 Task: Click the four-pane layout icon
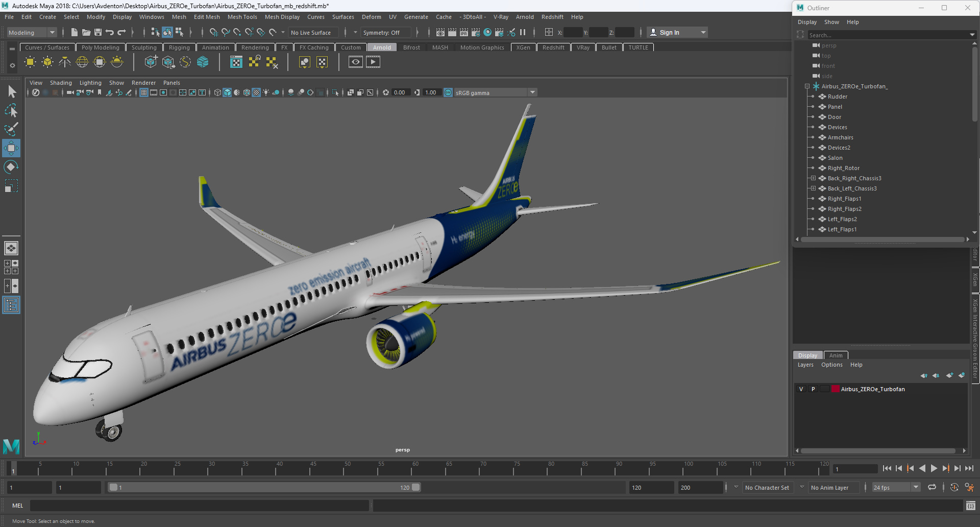click(11, 267)
